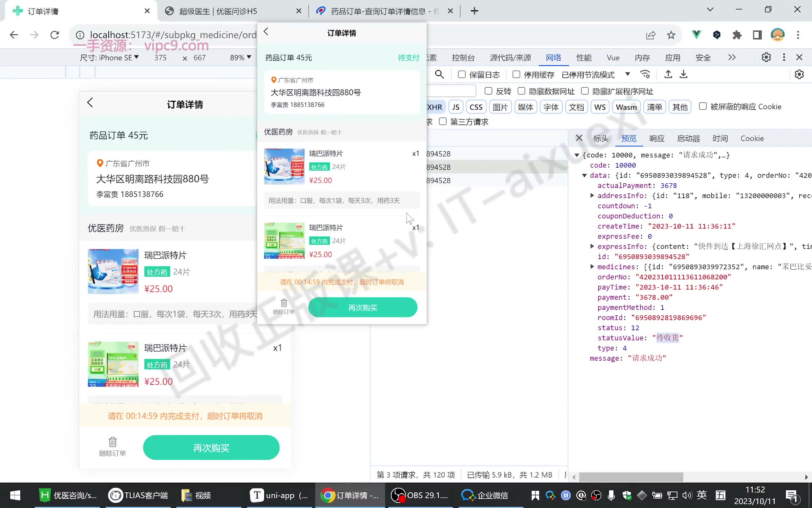Open the Vue devtools extension icon
812x508 pixels.
pos(696,35)
